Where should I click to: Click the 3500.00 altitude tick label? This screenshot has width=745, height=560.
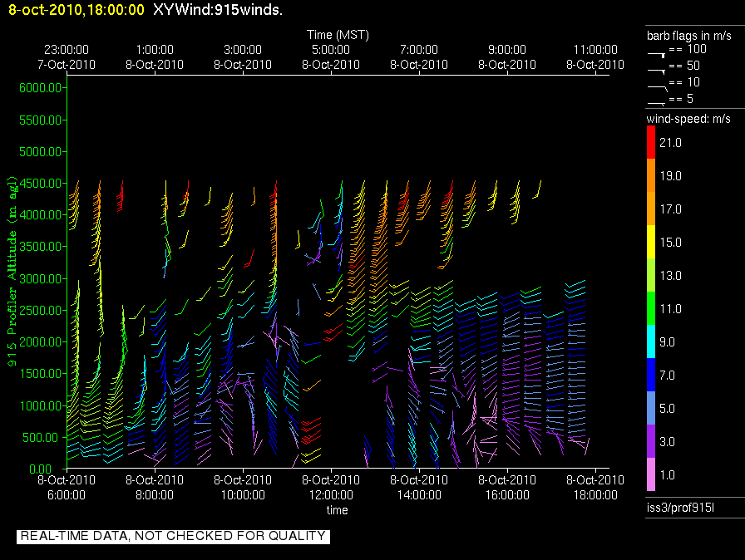pos(41,246)
